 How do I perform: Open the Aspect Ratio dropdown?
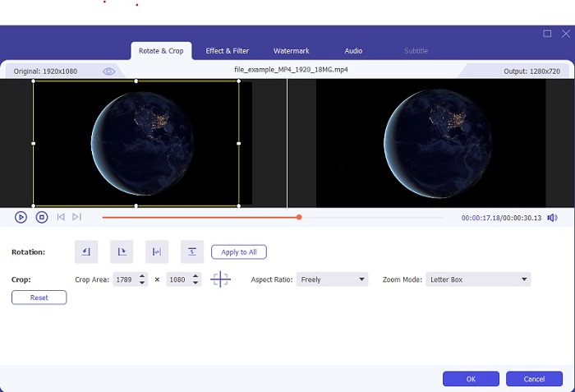(x=332, y=279)
